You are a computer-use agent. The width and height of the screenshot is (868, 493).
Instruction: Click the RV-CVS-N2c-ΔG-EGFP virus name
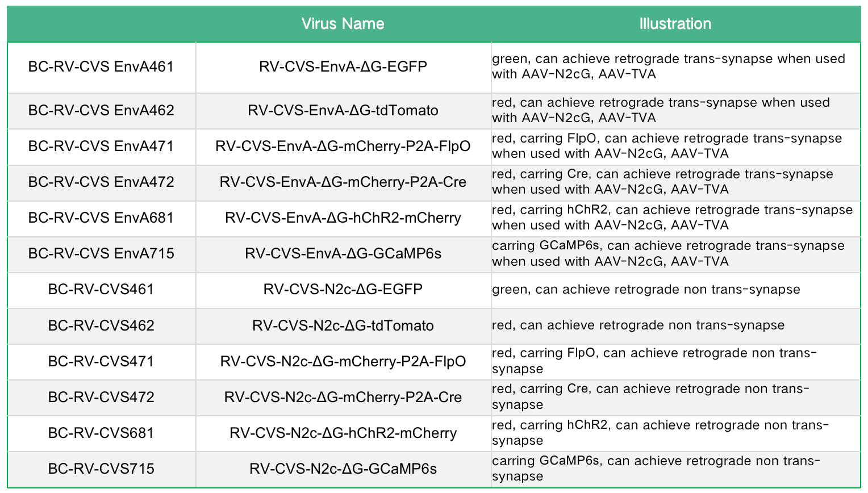343,290
